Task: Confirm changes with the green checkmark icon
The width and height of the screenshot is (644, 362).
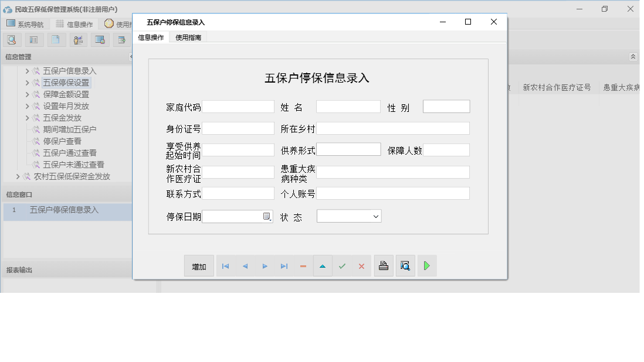Action: (x=343, y=265)
